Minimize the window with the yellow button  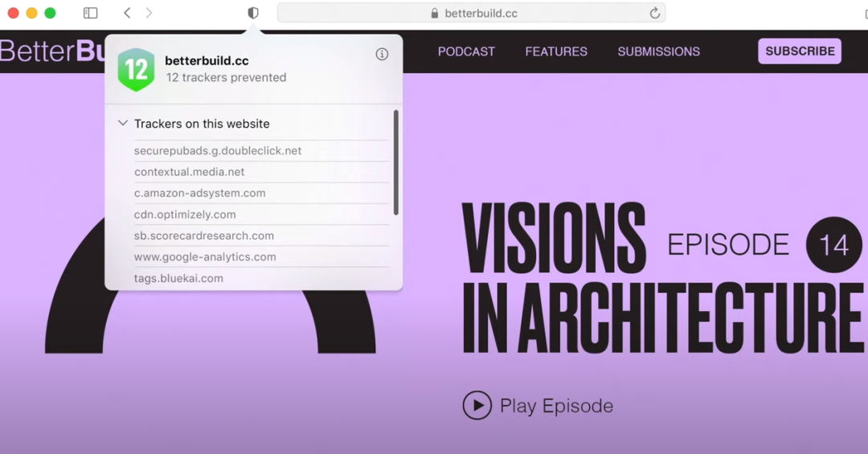31,13
